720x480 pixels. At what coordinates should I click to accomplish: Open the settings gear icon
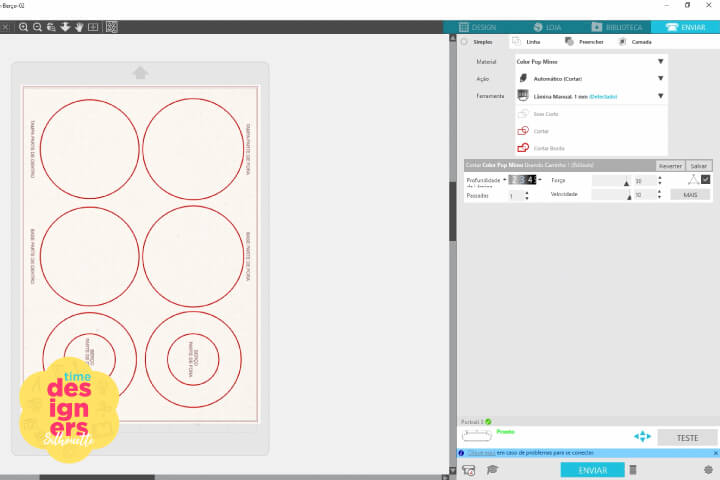click(x=708, y=470)
